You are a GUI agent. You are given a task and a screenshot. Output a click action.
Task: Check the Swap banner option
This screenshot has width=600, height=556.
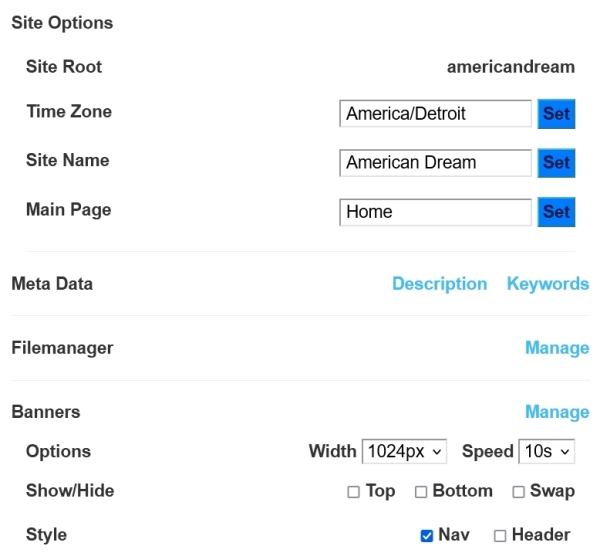(x=518, y=492)
